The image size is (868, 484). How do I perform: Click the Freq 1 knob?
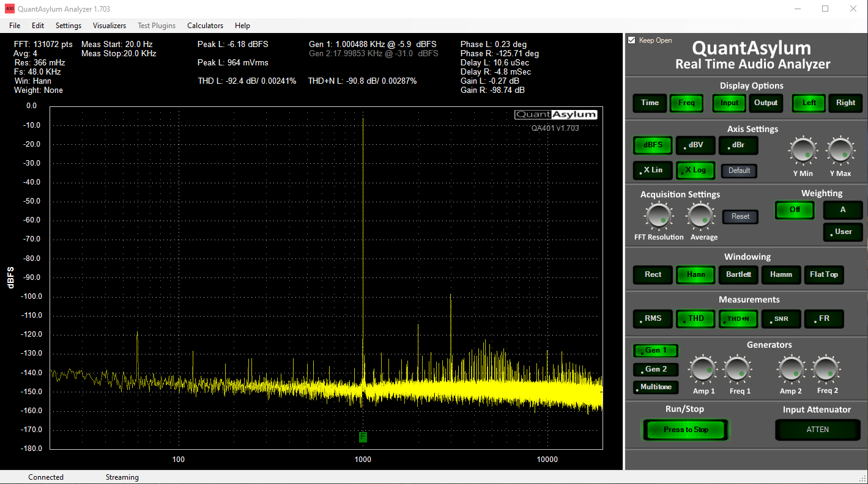[738, 370]
